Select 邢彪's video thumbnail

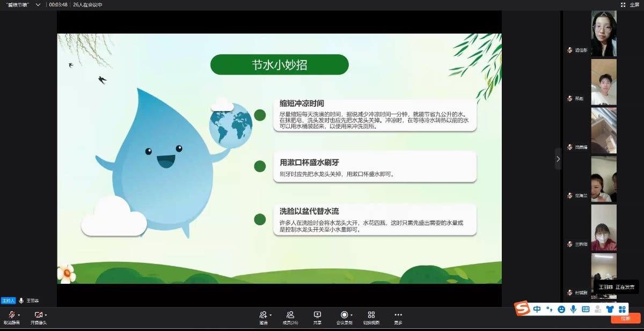pos(604,82)
